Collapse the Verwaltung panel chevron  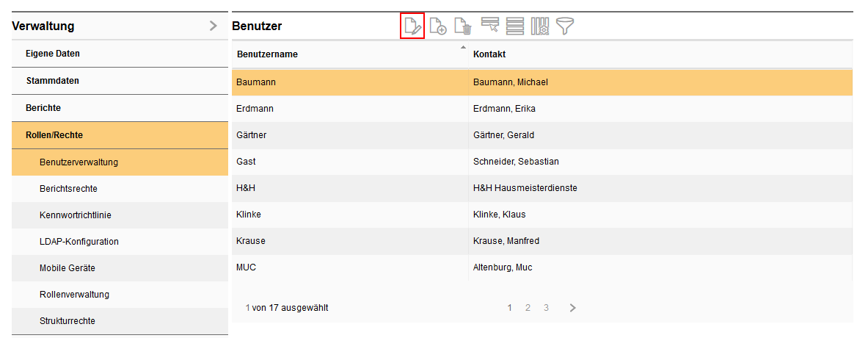pos(214,26)
